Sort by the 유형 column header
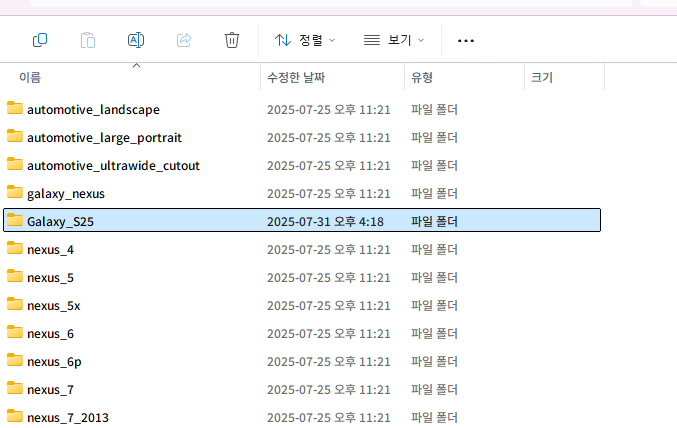 pos(422,77)
